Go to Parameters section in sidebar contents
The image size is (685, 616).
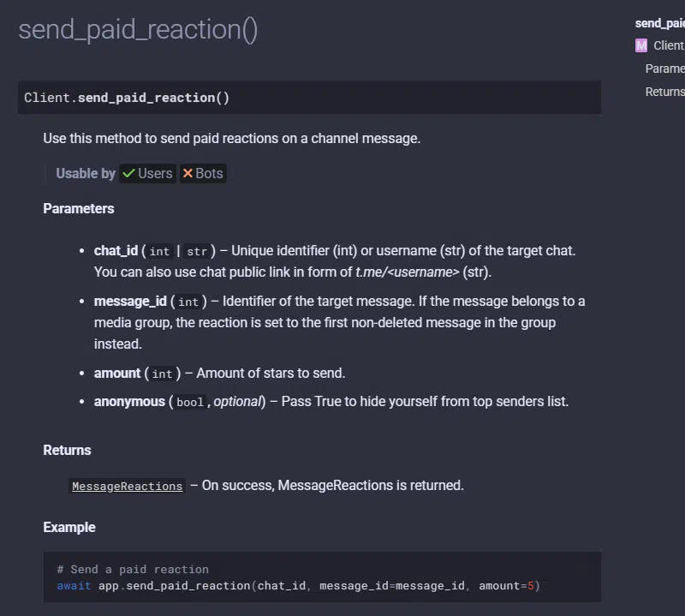coord(665,69)
